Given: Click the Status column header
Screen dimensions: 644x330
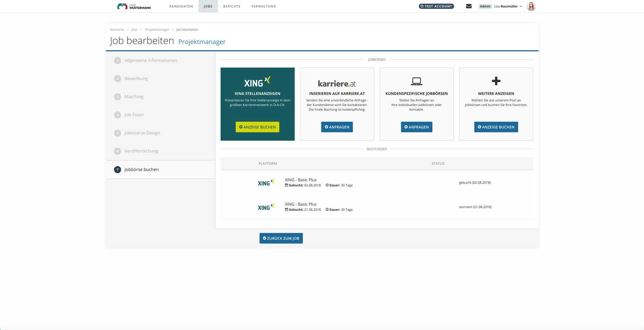Looking at the screenshot, I should pyautogui.click(x=438, y=164).
